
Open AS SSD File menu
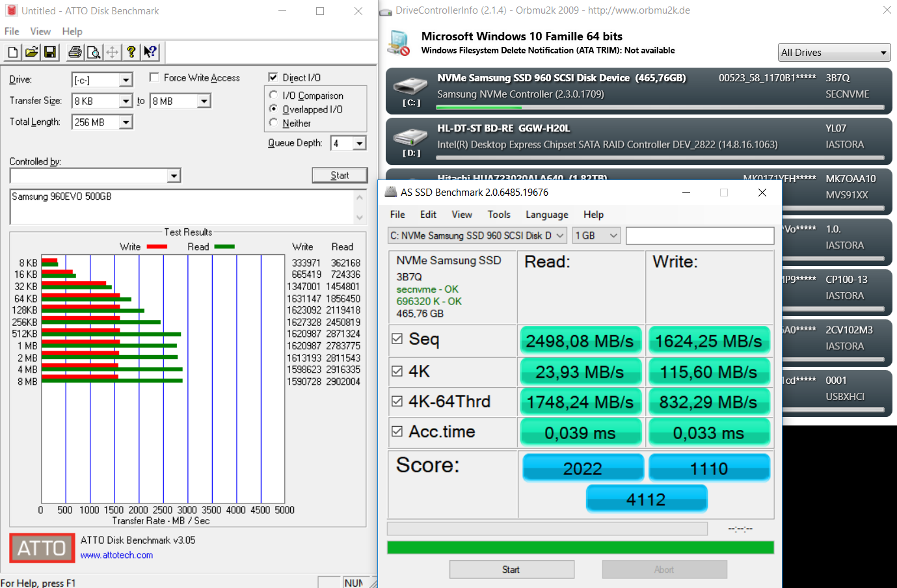pos(397,215)
